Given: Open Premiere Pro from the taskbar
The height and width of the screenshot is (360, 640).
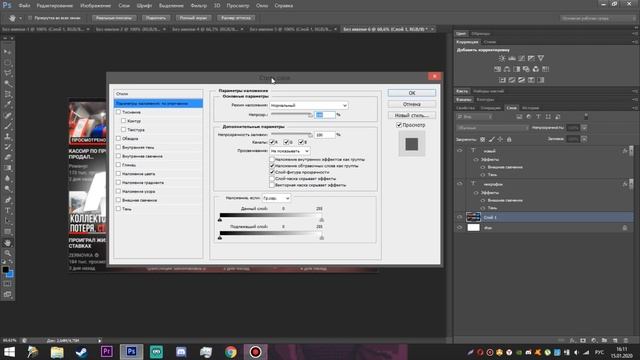Looking at the screenshot, I should [x=107, y=352].
